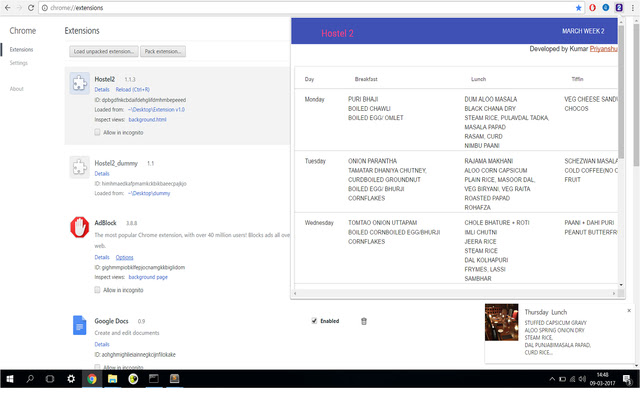Click the volume icon in system tray
This screenshot has width=640, height=400.
[582, 379]
